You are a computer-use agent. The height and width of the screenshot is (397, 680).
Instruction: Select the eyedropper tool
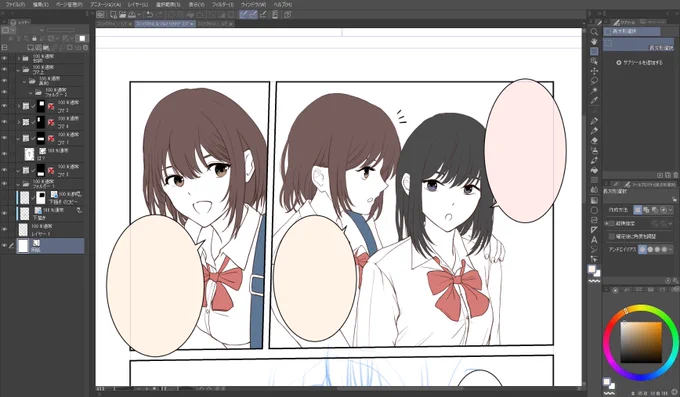594,101
